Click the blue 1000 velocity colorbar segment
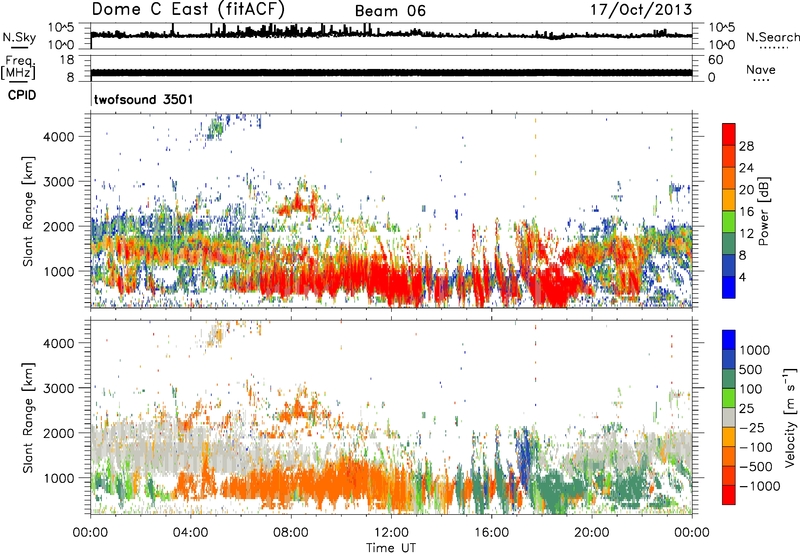Image resolution: width=800 pixels, height=554 pixels. tap(729, 340)
